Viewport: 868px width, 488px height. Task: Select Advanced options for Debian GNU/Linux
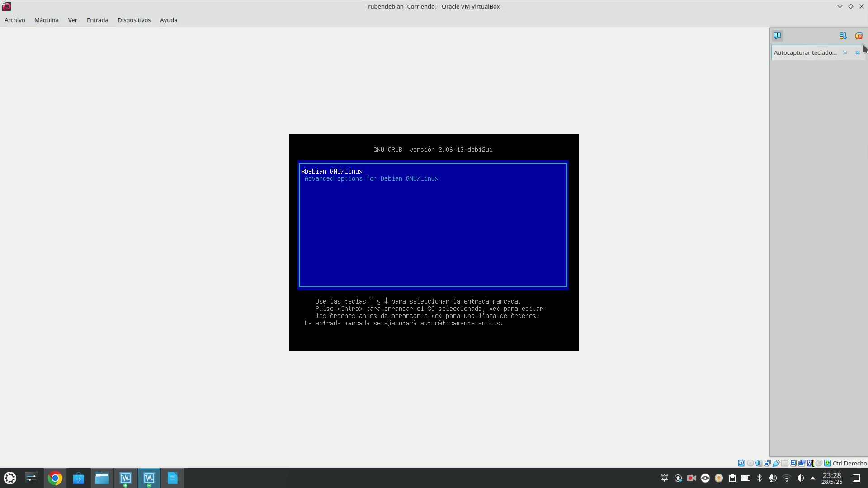click(371, 179)
